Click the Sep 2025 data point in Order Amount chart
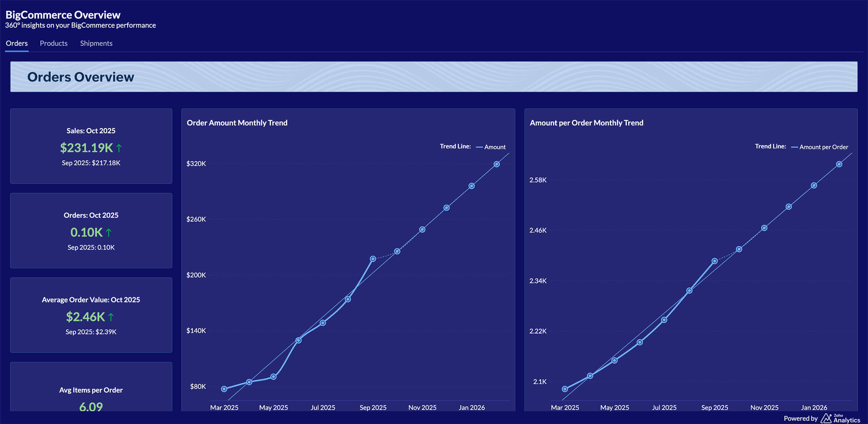This screenshot has width=868, height=424. click(x=373, y=259)
